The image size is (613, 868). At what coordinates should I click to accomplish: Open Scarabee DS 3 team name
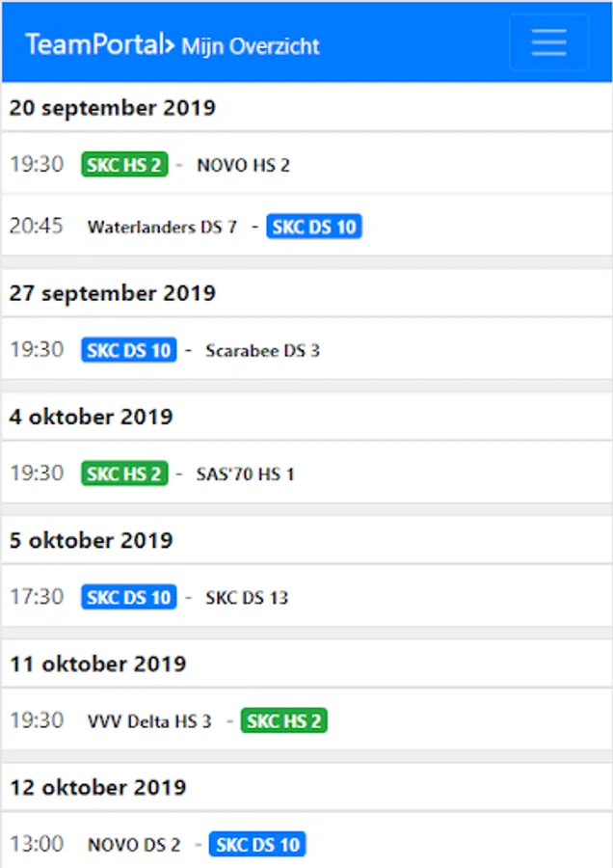[x=262, y=351]
